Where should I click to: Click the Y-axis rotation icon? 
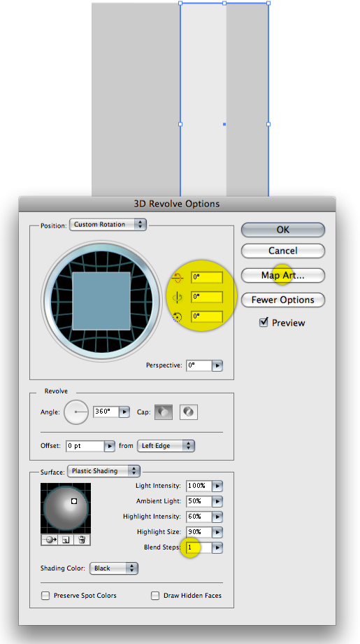[177, 297]
